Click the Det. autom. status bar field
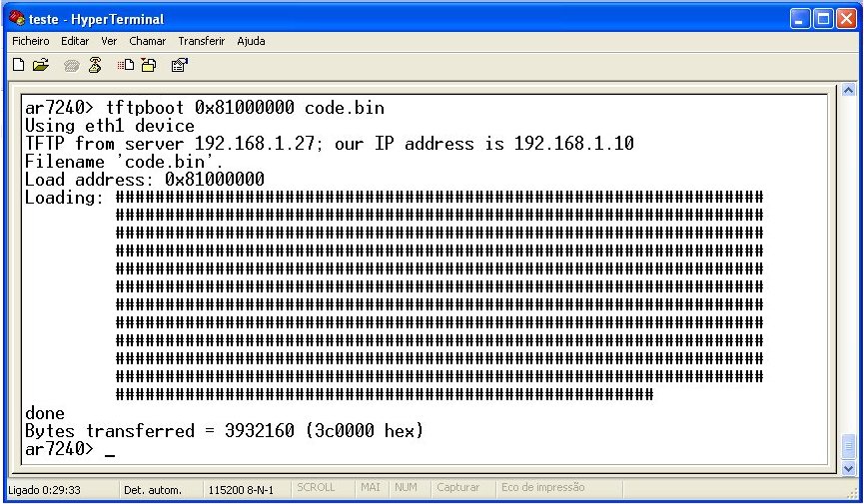The height and width of the screenshot is (504, 864). point(152,490)
